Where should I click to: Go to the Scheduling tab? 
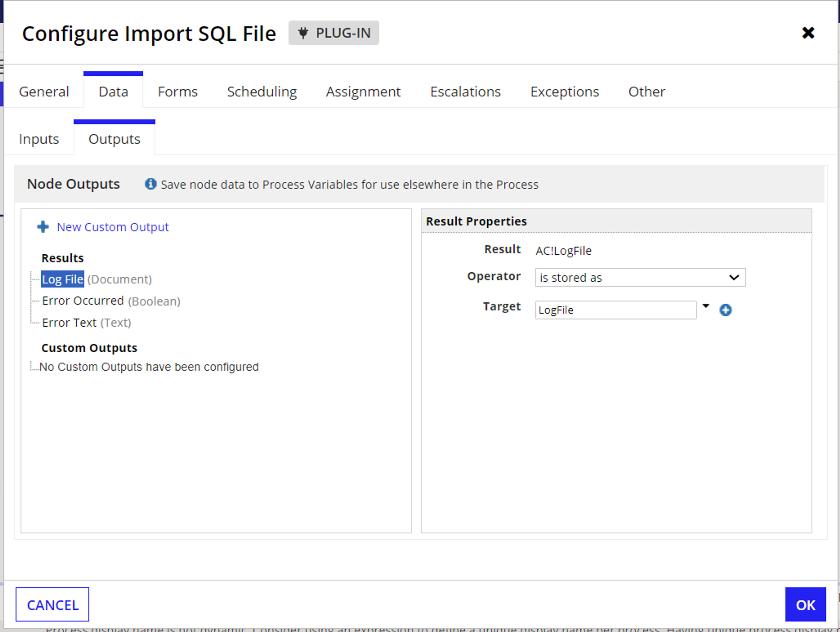[262, 91]
